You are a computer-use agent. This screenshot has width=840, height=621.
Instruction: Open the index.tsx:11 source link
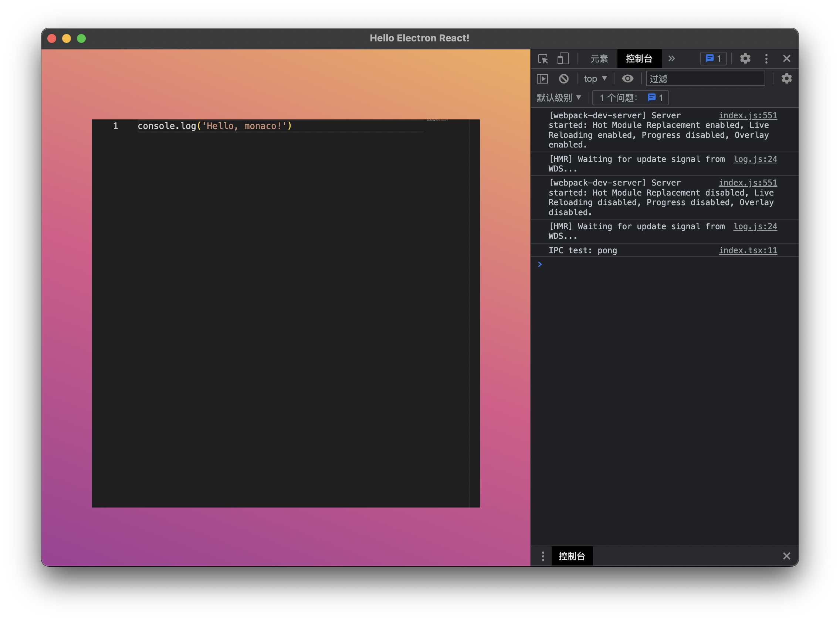click(748, 250)
